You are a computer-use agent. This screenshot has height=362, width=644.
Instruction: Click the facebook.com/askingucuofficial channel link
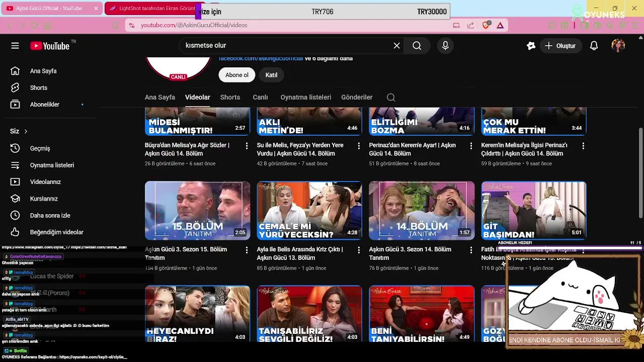(x=261, y=59)
